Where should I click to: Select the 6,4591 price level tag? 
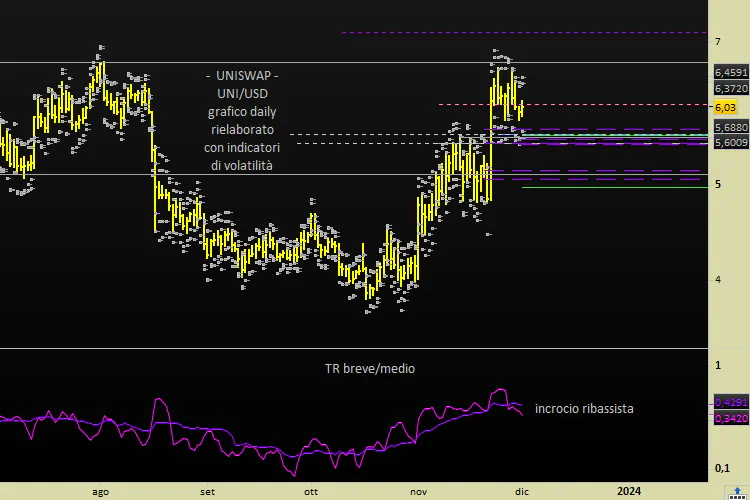coord(730,73)
